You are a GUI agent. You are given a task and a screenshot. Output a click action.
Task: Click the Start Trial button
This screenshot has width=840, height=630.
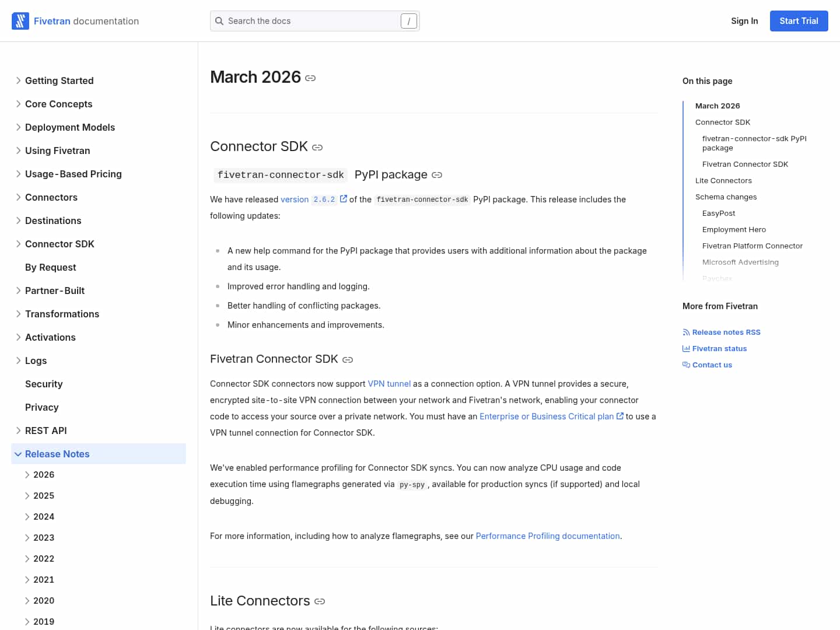[799, 21]
